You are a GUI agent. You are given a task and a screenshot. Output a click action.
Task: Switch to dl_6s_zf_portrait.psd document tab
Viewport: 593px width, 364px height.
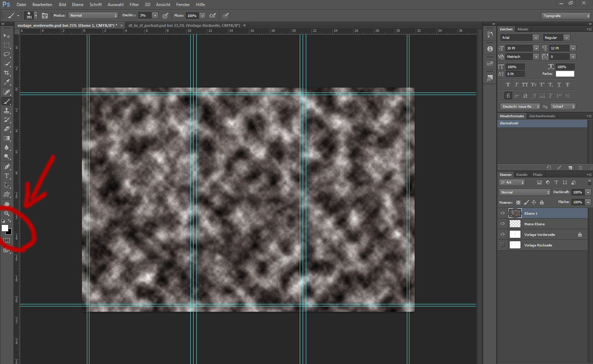[184, 25]
